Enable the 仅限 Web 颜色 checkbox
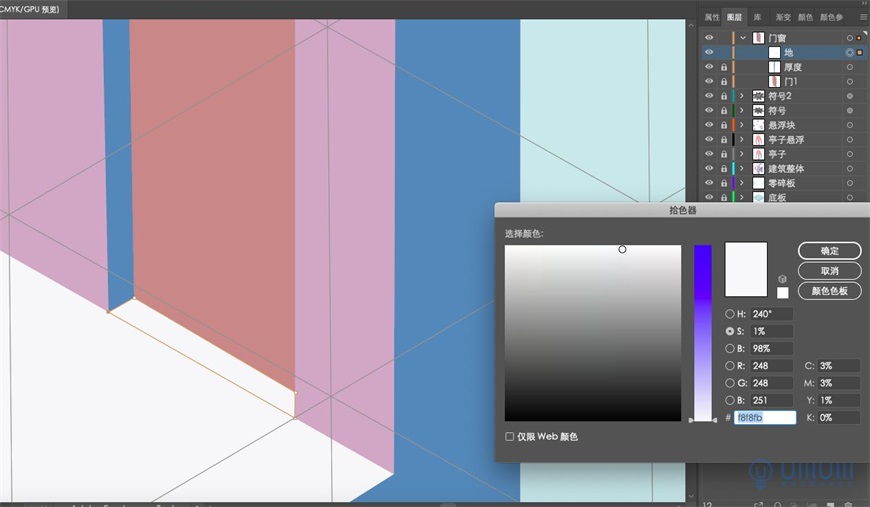This screenshot has height=507, width=870. 510,437
